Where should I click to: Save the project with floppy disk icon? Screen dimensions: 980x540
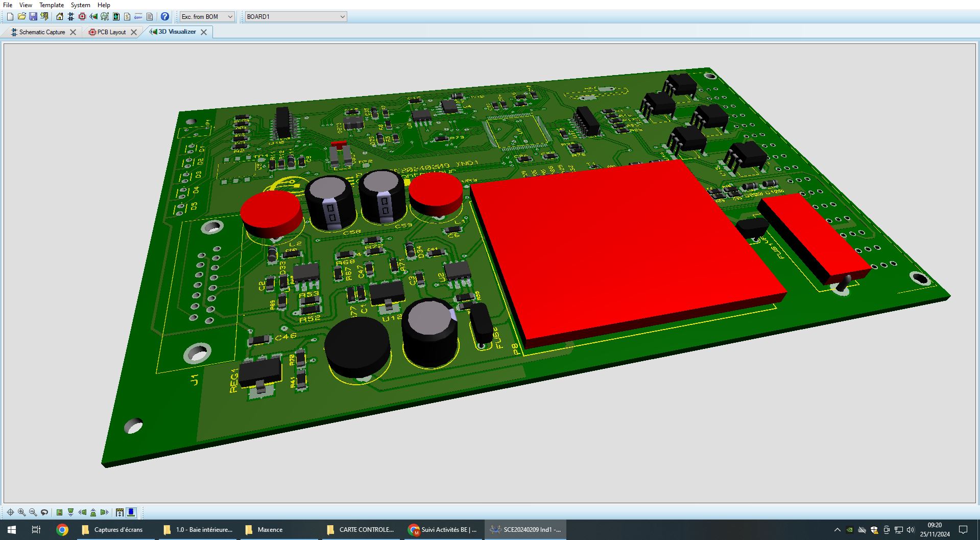[33, 16]
